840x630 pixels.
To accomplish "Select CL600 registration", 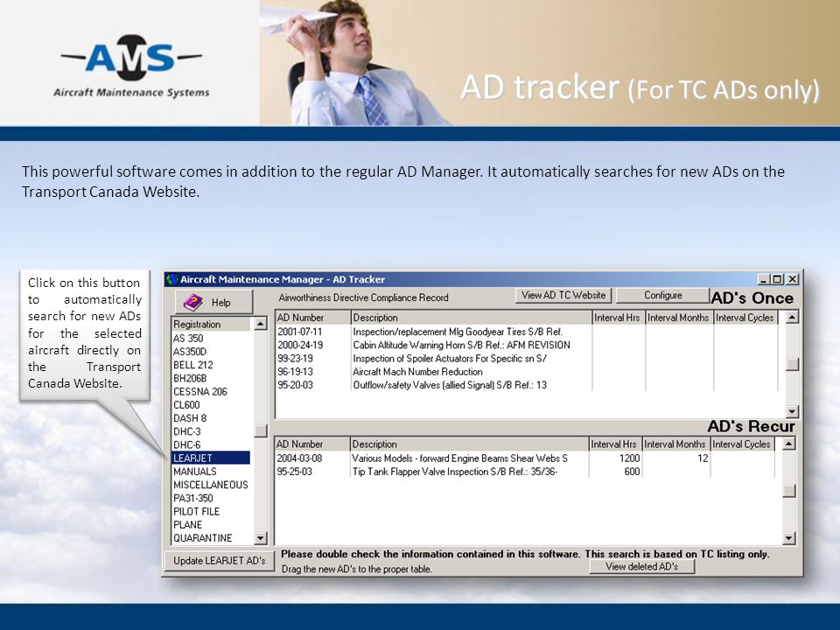I will point(186,405).
